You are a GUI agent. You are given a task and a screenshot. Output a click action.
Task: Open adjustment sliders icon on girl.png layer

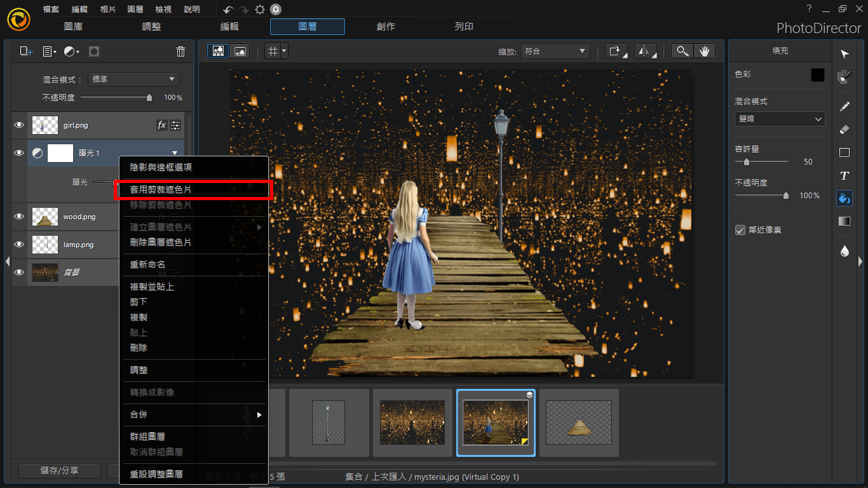coord(175,125)
